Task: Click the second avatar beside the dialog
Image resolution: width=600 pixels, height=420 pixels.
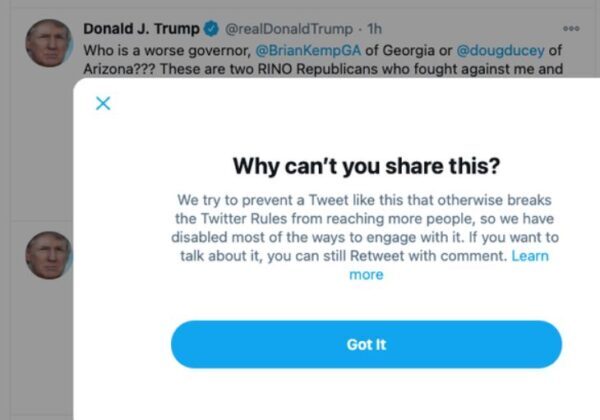Action: (x=48, y=255)
